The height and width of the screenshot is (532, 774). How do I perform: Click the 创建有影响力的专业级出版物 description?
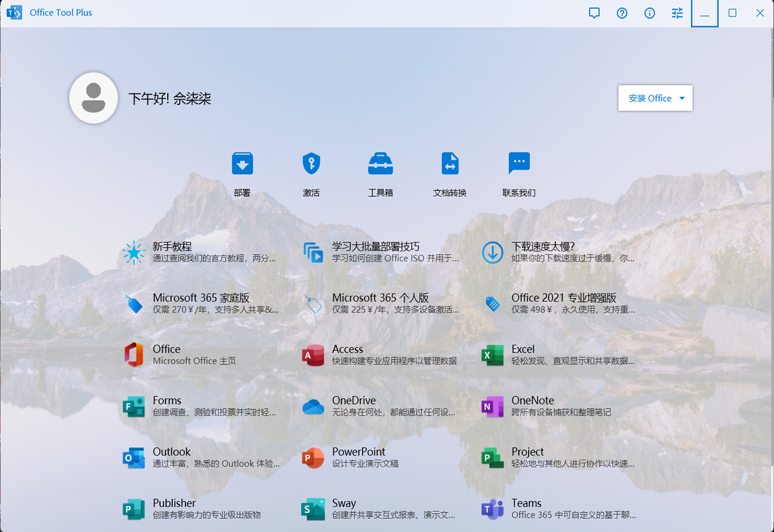click(x=207, y=515)
